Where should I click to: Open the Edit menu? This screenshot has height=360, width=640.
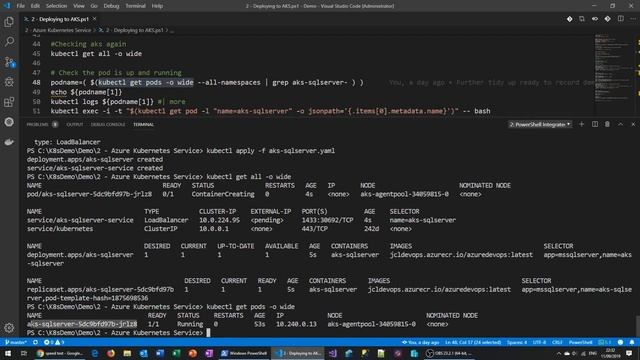click(36, 6)
